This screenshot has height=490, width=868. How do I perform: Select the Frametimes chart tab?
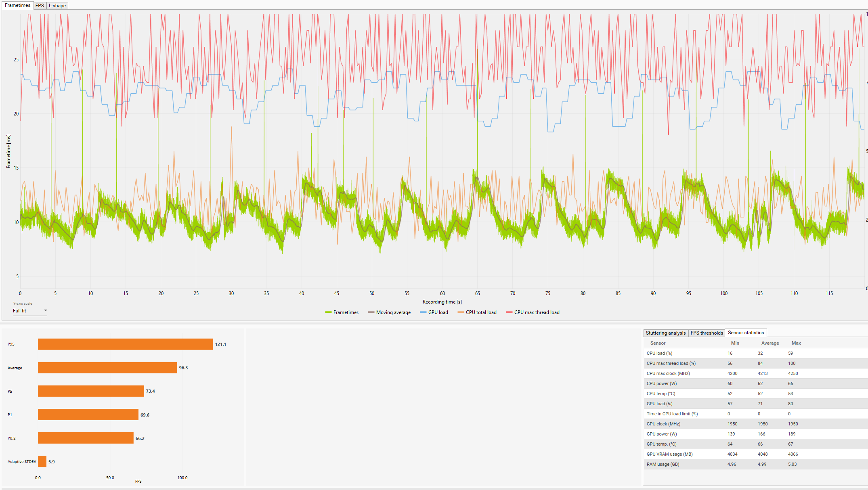coord(17,5)
